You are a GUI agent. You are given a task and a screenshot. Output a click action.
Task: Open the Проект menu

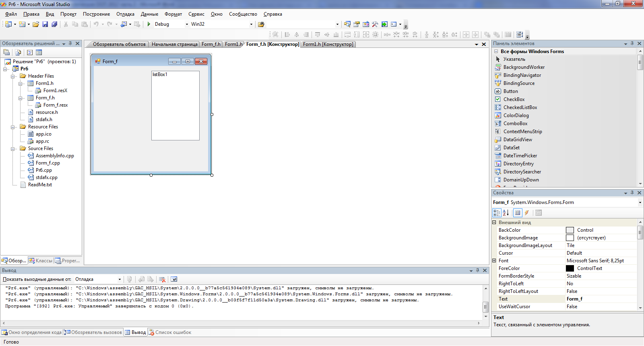(68, 14)
